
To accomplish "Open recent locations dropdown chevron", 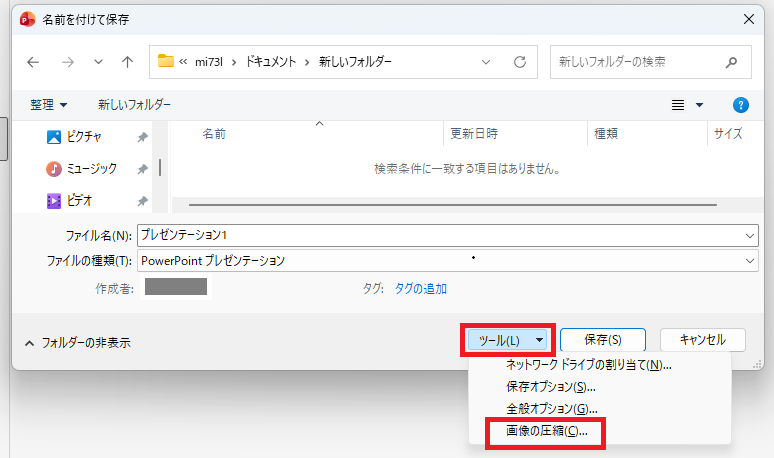I will 98,62.
